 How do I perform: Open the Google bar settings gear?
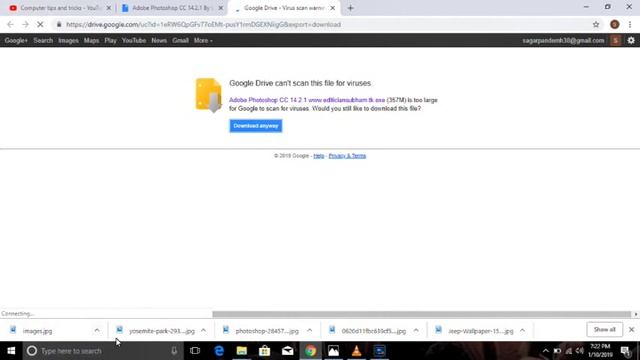pos(631,40)
